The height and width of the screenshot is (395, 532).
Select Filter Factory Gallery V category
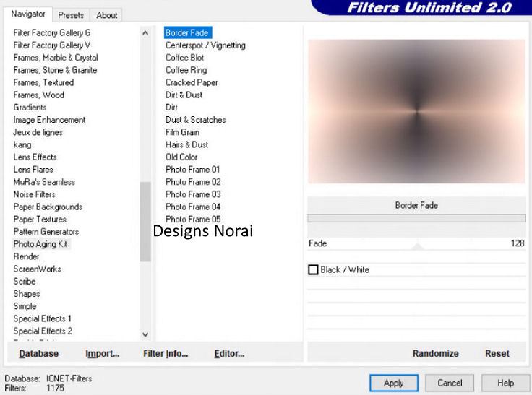(x=51, y=45)
